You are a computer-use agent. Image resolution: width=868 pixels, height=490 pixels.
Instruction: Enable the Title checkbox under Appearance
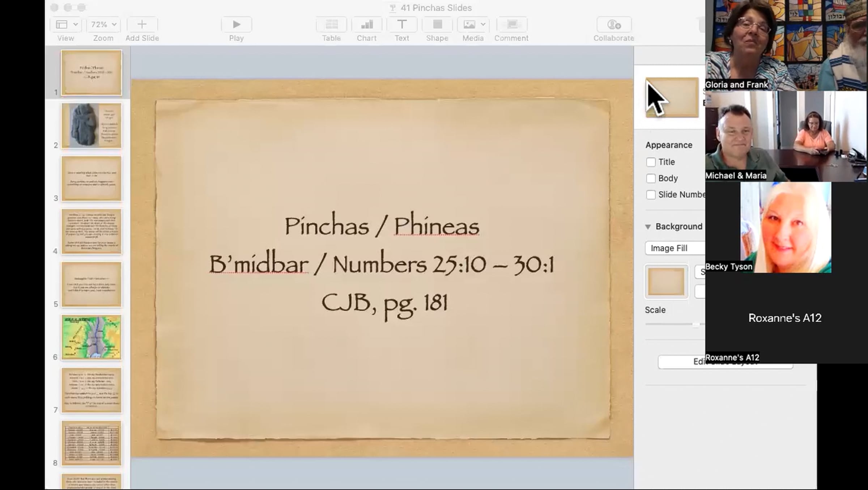pyautogui.click(x=651, y=162)
